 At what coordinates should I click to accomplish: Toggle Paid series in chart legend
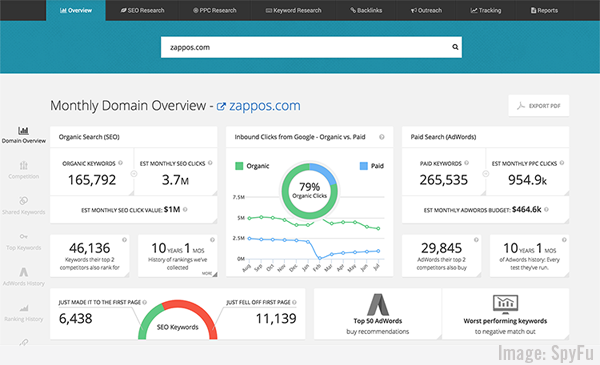372,166
